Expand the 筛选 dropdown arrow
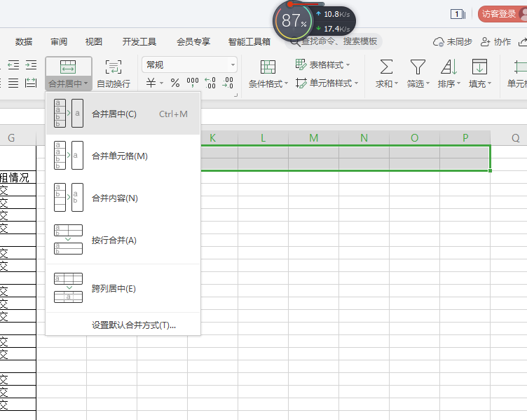This screenshot has height=420, width=527. point(428,83)
